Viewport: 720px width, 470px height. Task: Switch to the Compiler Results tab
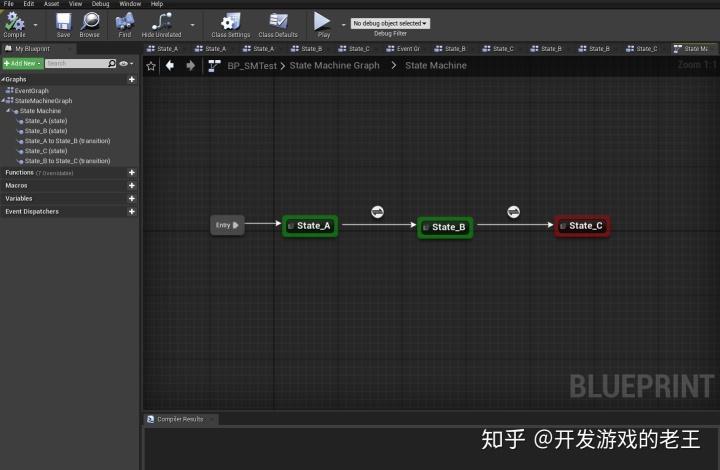pyautogui.click(x=180, y=419)
